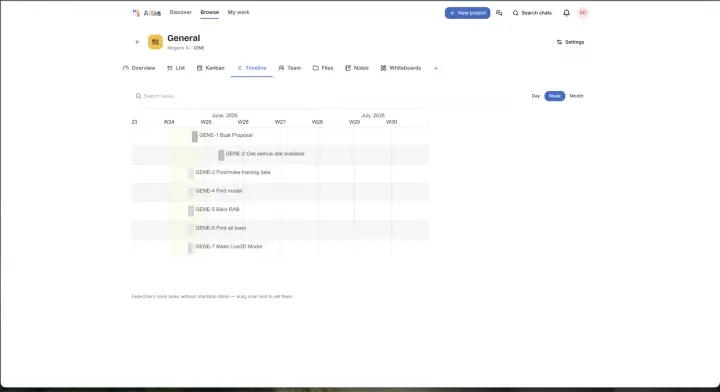Switch to the Team tab
Image resolution: width=720 pixels, height=392 pixels.
click(290, 68)
